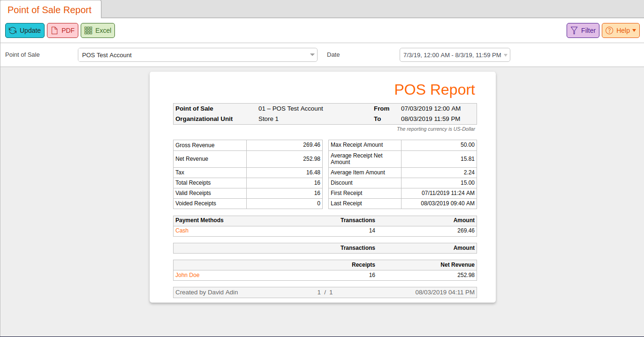Export report using the PDF button

tap(62, 30)
